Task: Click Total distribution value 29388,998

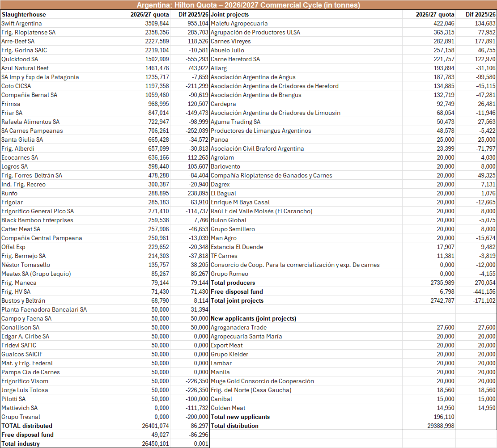Action: (x=429, y=426)
